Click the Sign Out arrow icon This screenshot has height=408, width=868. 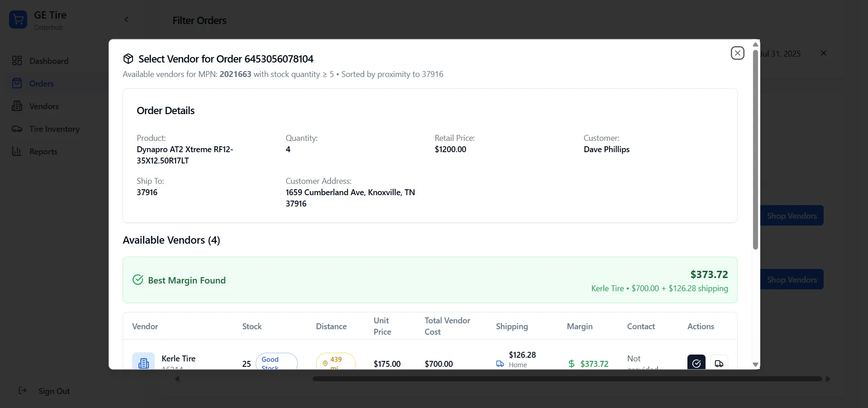[22, 390]
